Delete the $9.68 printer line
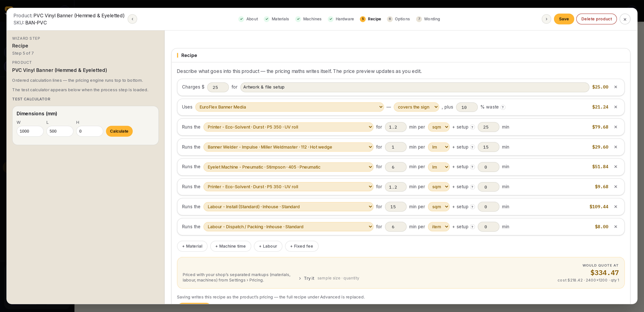 616,187
